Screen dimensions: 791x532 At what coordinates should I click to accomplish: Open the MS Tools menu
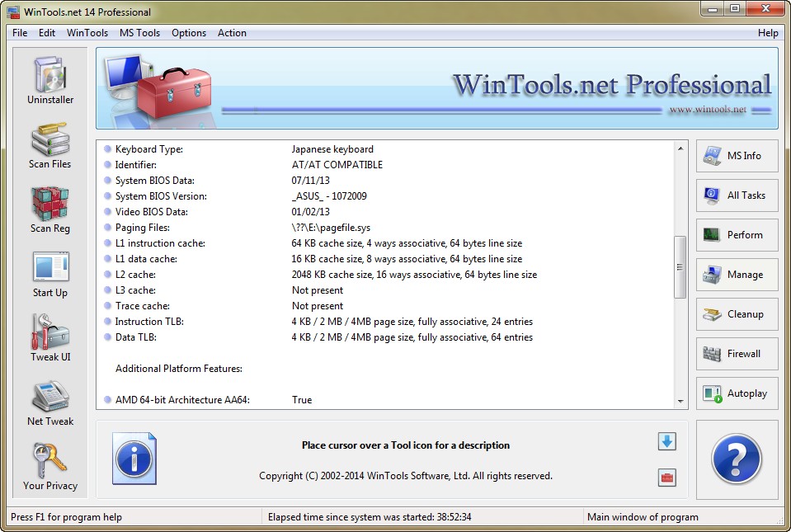(x=139, y=33)
